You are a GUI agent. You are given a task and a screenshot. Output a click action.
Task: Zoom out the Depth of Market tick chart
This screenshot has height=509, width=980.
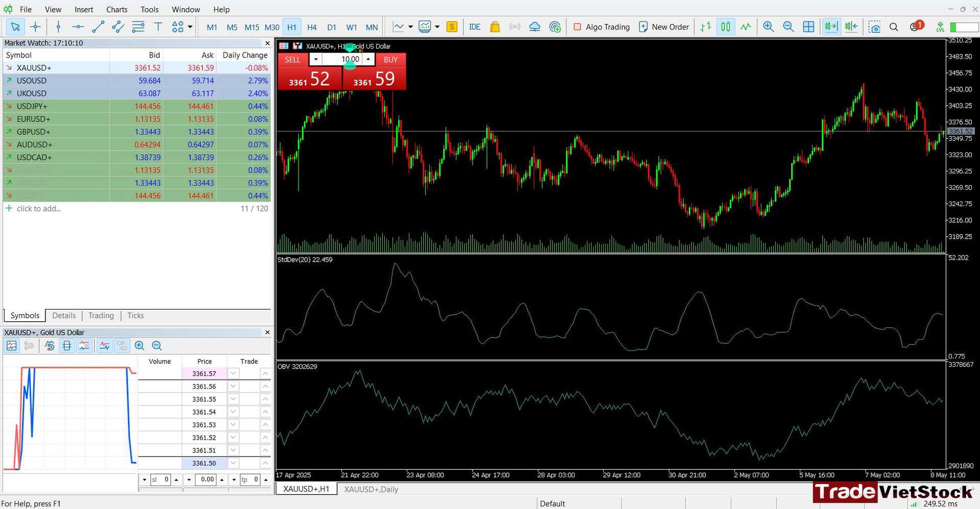tap(157, 346)
